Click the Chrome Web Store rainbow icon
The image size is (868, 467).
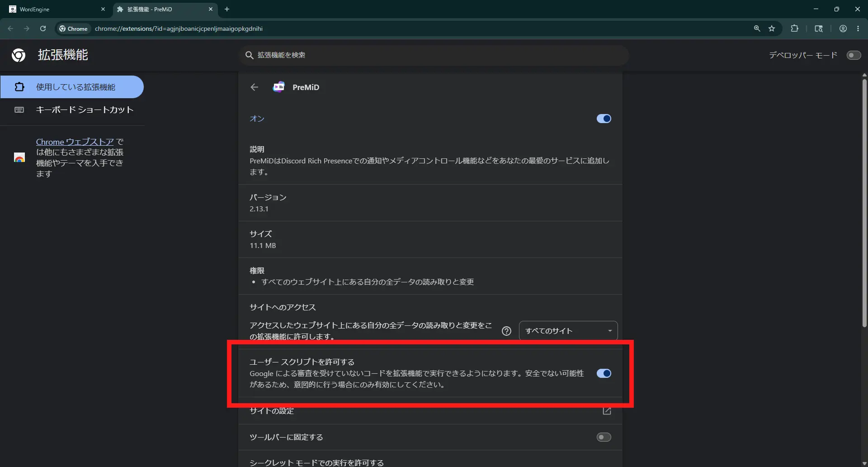tap(19, 157)
